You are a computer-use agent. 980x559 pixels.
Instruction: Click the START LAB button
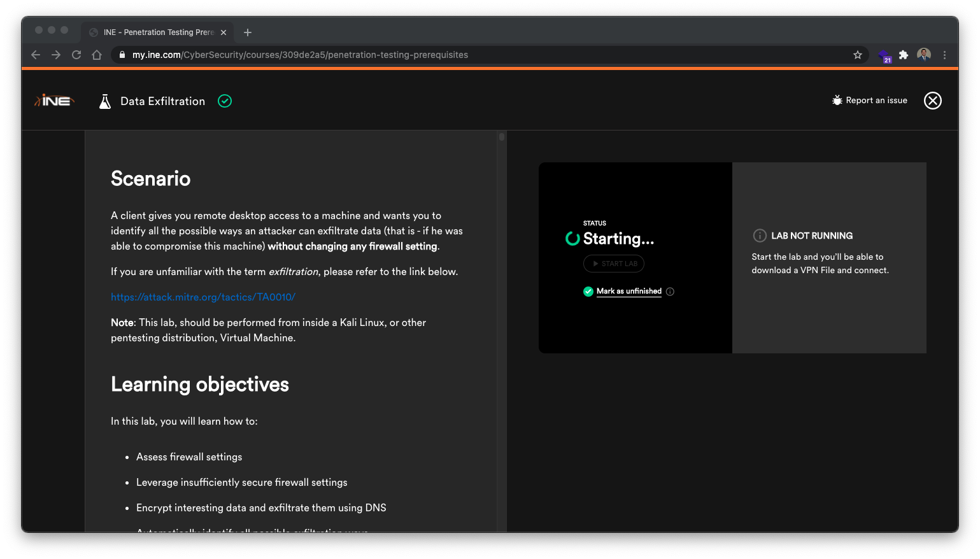[x=614, y=264]
